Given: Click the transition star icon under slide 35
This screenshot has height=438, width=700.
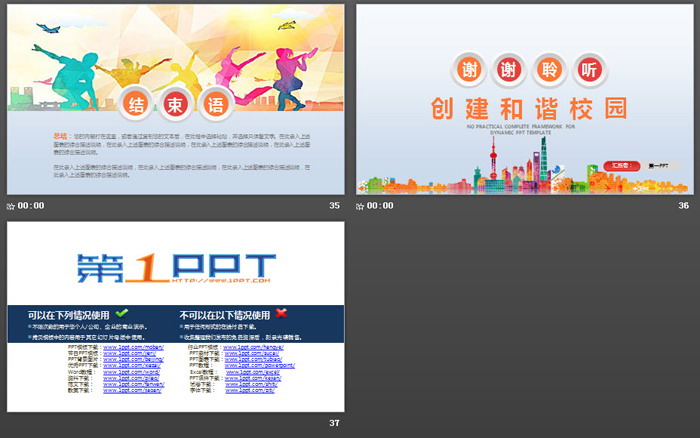Looking at the screenshot, I should tap(11, 206).
